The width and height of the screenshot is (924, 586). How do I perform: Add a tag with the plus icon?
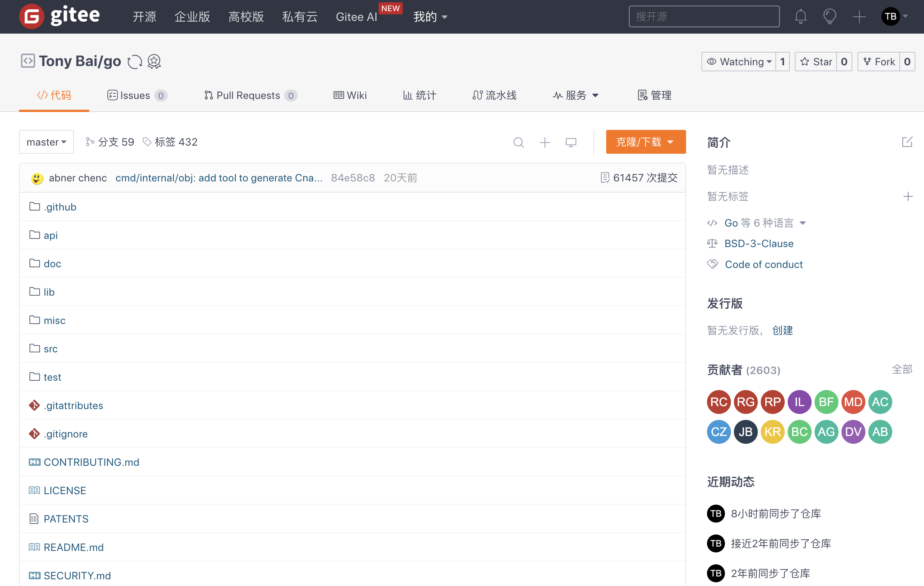point(908,196)
